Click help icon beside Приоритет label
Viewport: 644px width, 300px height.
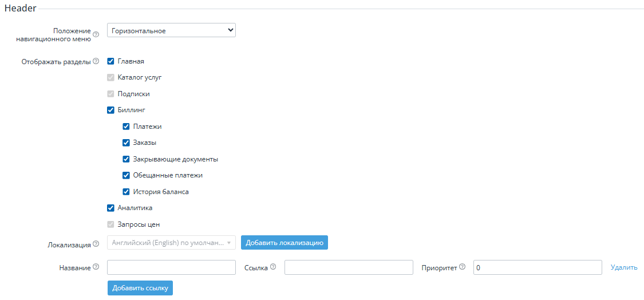[462, 267]
